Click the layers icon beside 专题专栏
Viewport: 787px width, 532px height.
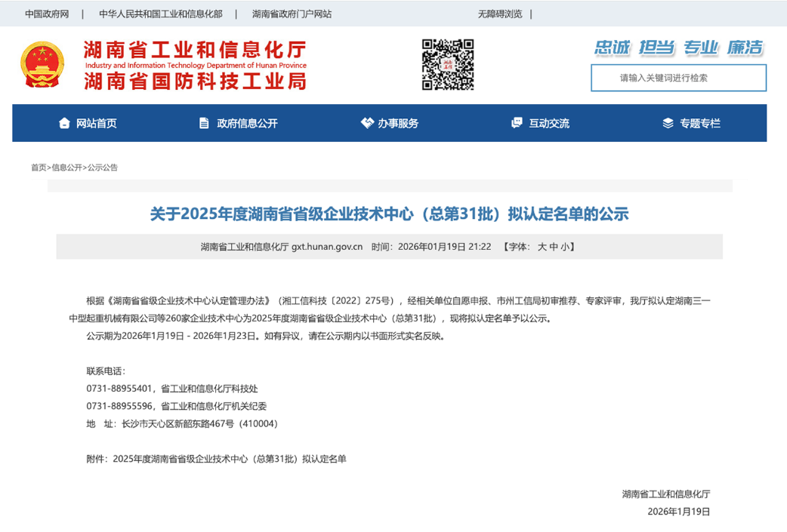(x=668, y=123)
